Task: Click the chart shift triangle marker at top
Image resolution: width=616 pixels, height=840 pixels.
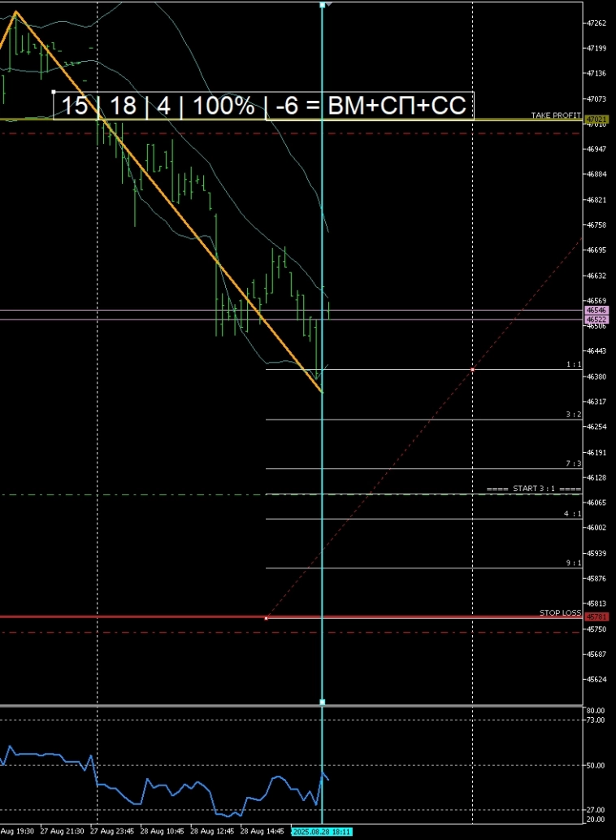Action: pyautogui.click(x=329, y=4)
